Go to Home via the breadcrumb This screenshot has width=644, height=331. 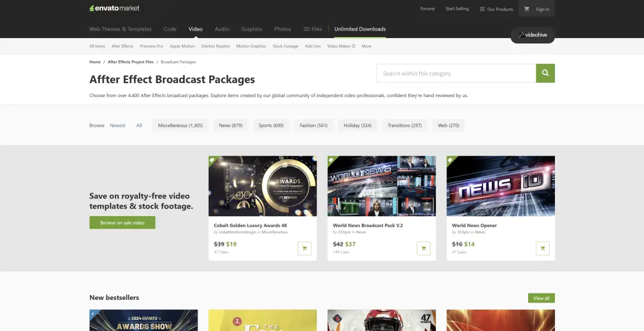pyautogui.click(x=95, y=62)
